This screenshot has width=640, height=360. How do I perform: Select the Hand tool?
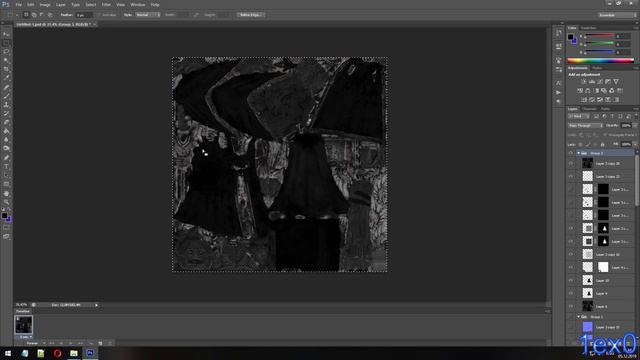click(x=6, y=193)
